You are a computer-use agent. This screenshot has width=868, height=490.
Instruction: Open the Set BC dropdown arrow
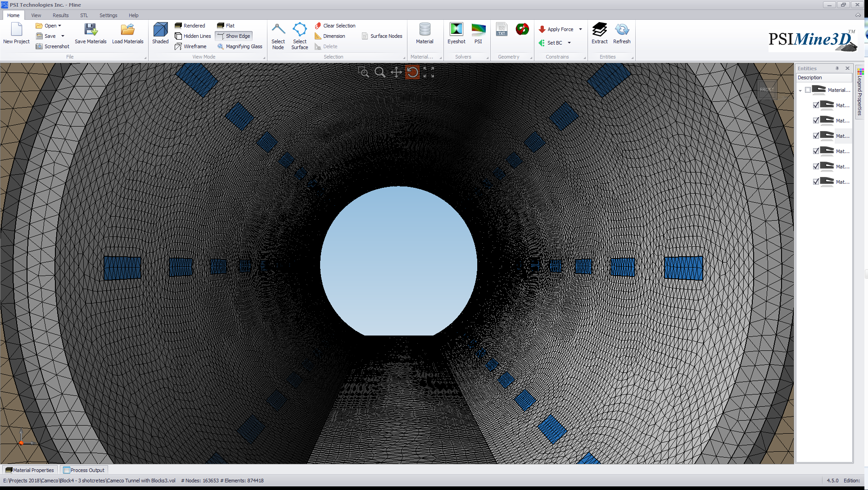coord(569,43)
